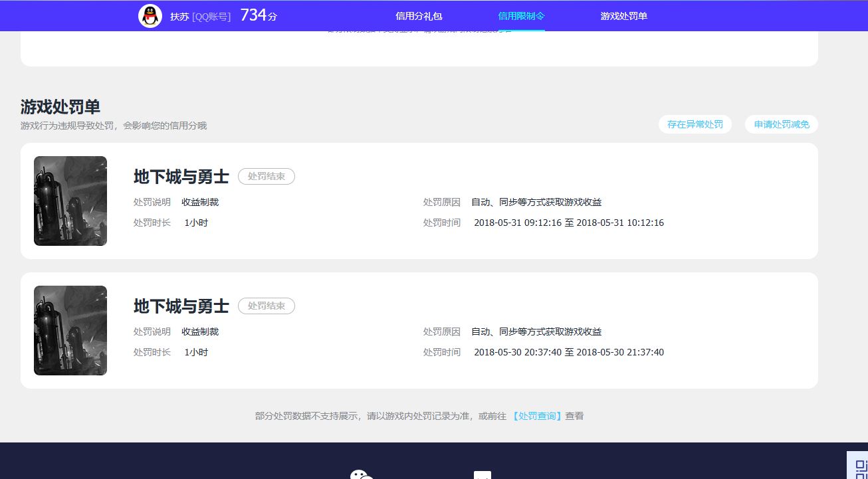
Task: Click the username 扶苏 in the header
Action: point(179,17)
